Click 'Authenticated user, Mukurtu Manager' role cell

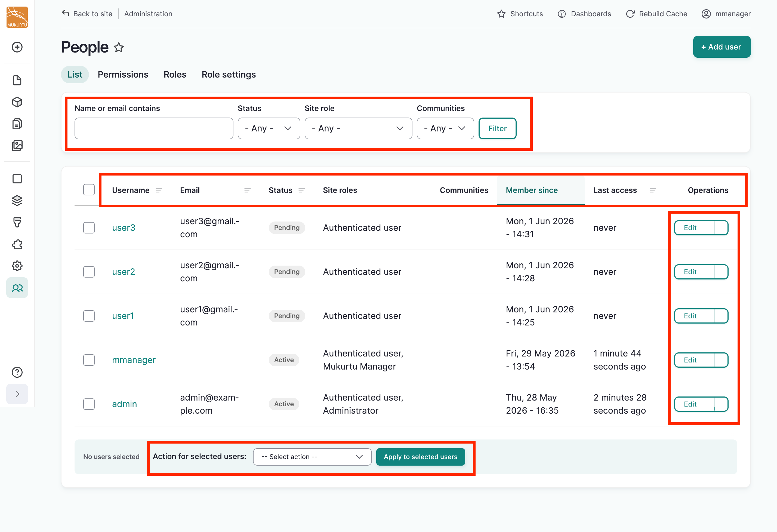point(363,360)
